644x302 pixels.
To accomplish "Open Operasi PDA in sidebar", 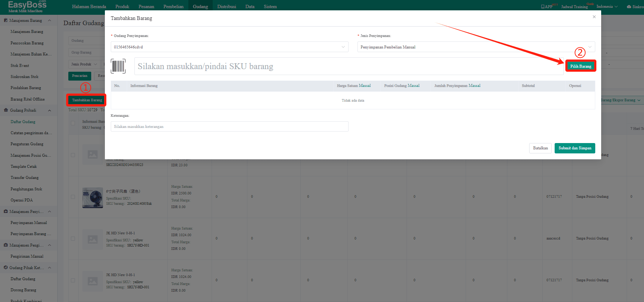I will click(x=21, y=200).
